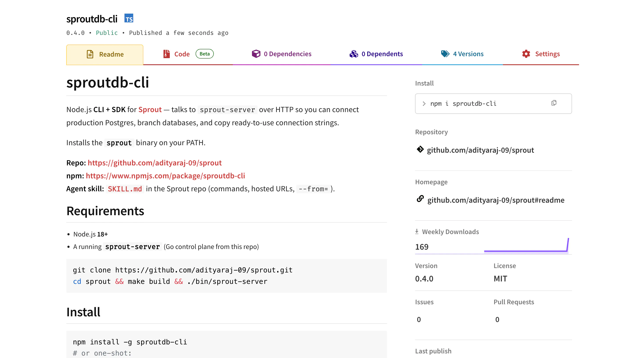View the 0 Dependents tab
Image resolution: width=644 pixels, height=358 pixels.
(376, 54)
